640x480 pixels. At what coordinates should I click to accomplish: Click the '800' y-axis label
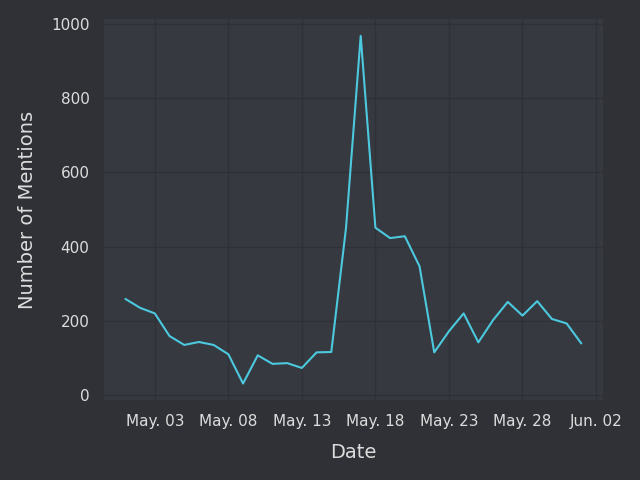[x=75, y=99]
